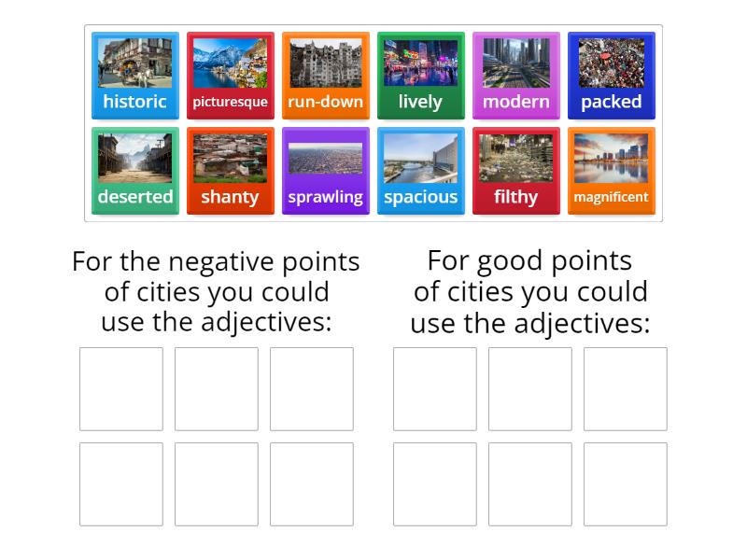Click the top-right slot under good points
The image size is (747, 560).
coord(626,389)
